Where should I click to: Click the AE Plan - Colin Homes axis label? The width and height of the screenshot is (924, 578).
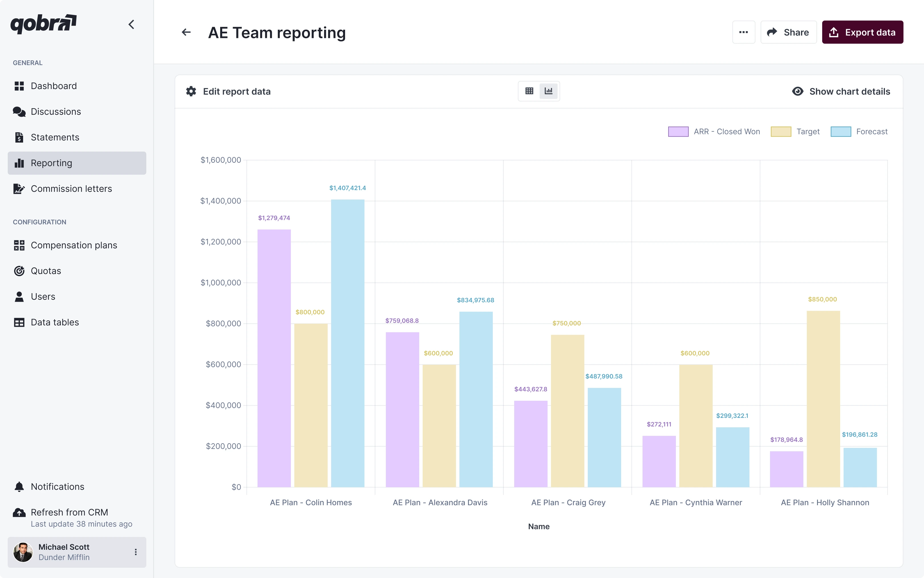coord(311,503)
